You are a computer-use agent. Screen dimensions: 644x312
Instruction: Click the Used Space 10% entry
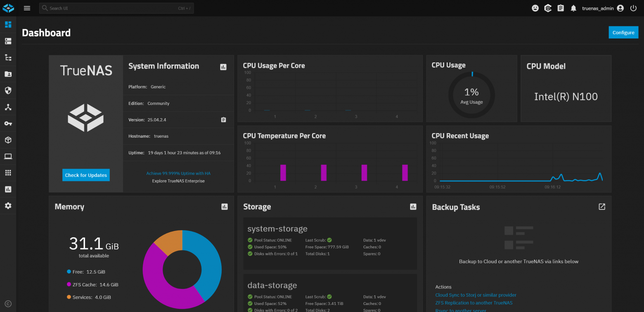267,247
